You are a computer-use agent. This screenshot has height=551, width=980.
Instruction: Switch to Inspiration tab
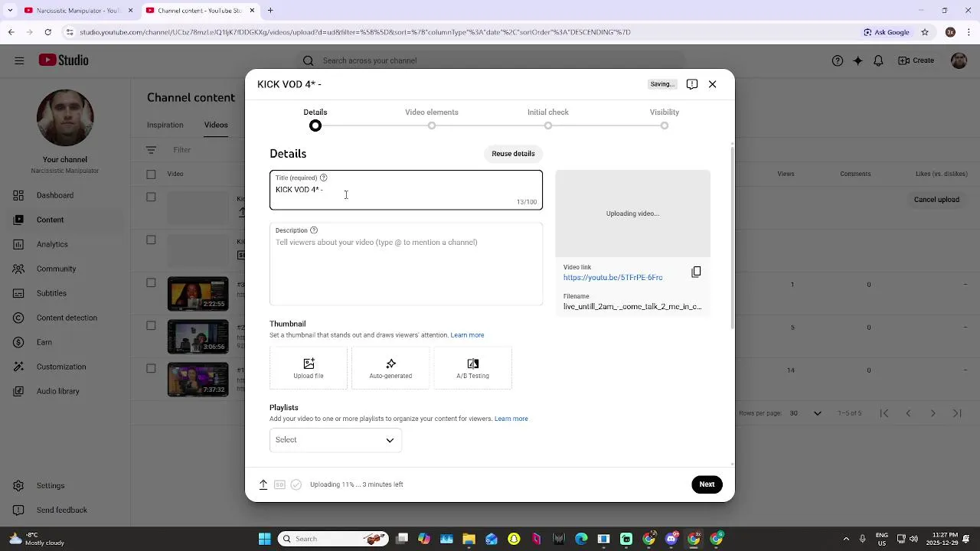coord(165,125)
